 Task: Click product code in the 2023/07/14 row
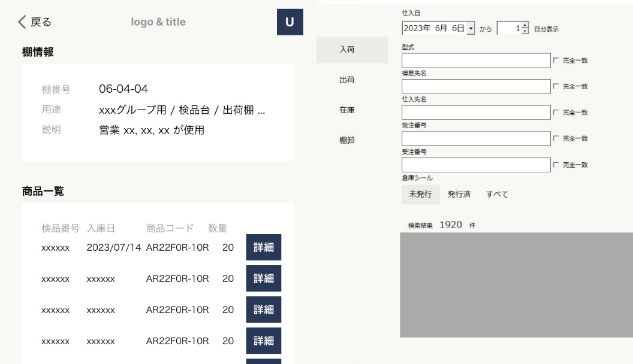[177, 247]
